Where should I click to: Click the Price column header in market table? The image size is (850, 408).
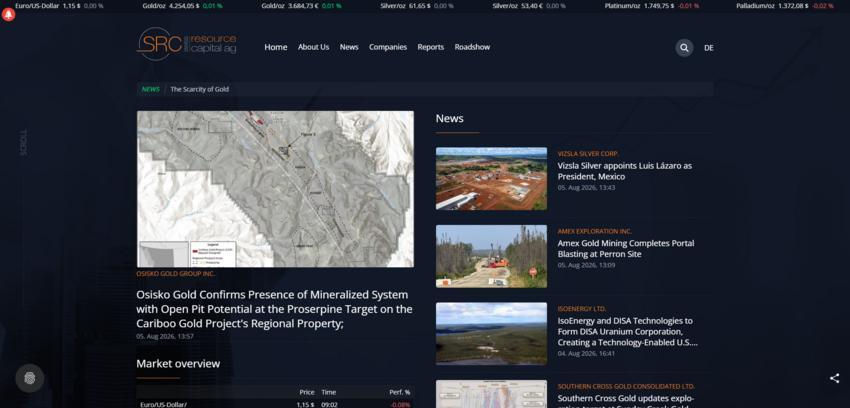click(x=307, y=392)
